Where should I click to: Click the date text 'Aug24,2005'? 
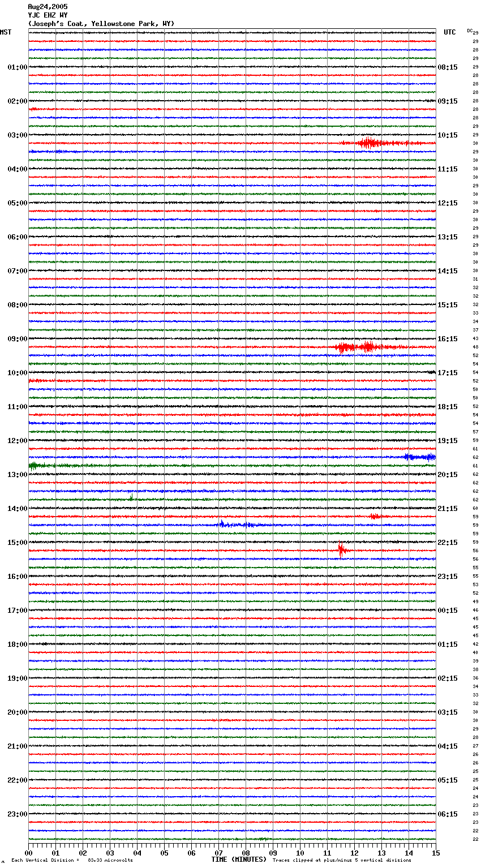(x=48, y=7)
